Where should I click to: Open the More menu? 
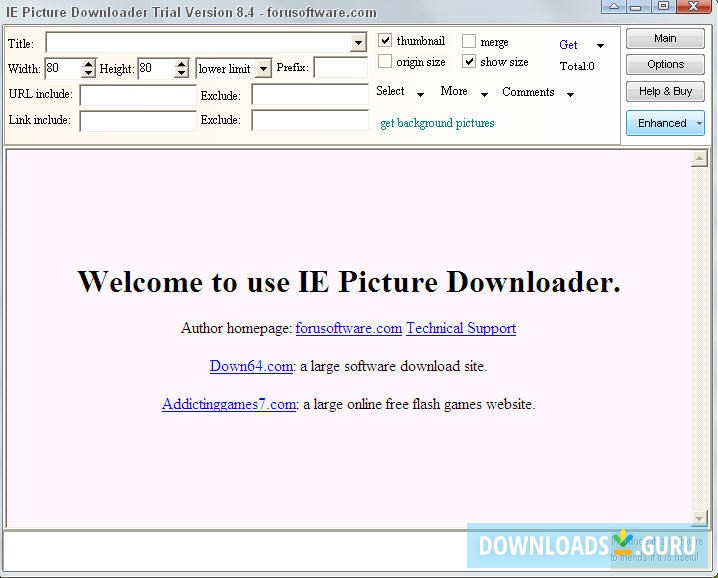coord(454,91)
